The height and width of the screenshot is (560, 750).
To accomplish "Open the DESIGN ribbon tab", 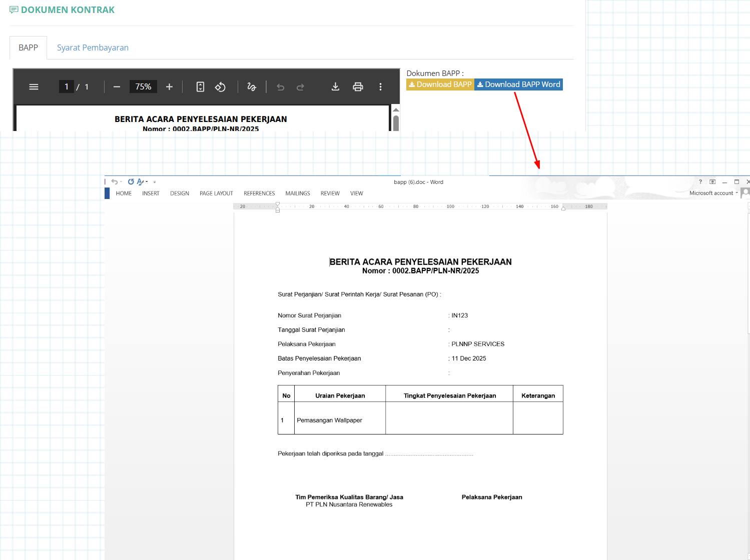I will tap(180, 193).
